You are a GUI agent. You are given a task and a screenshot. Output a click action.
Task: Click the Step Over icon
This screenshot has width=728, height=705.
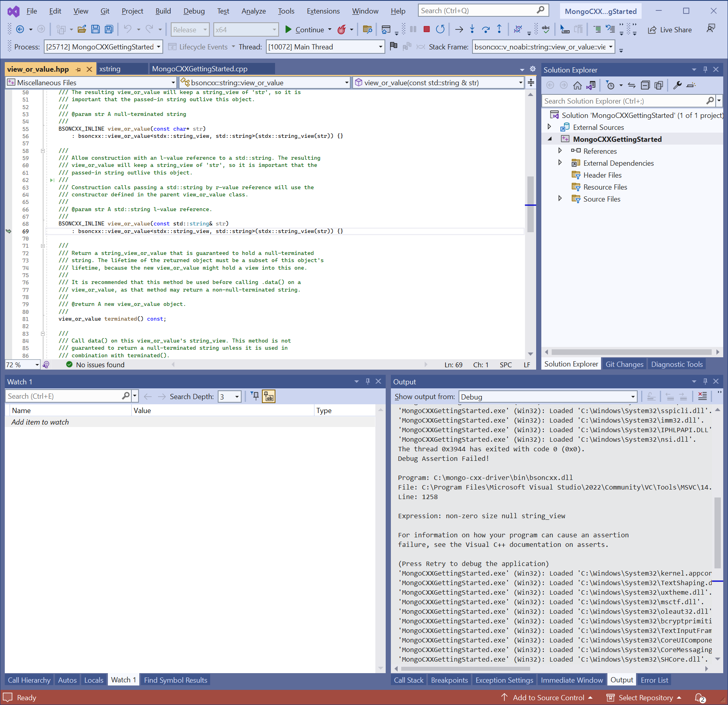(x=486, y=29)
